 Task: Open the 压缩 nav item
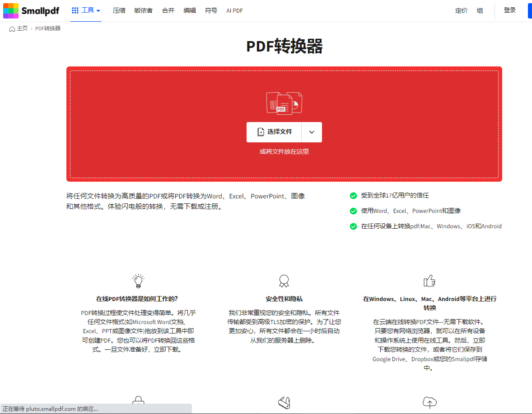point(119,10)
